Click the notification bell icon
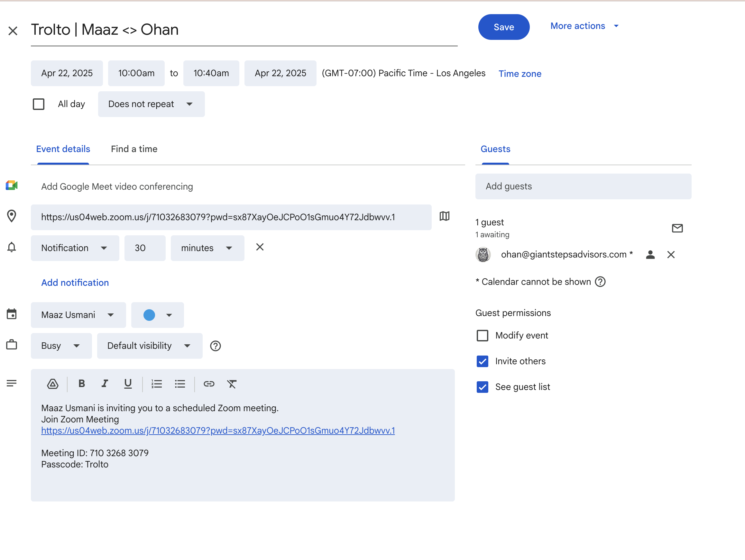This screenshot has height=560, width=745. (x=12, y=247)
